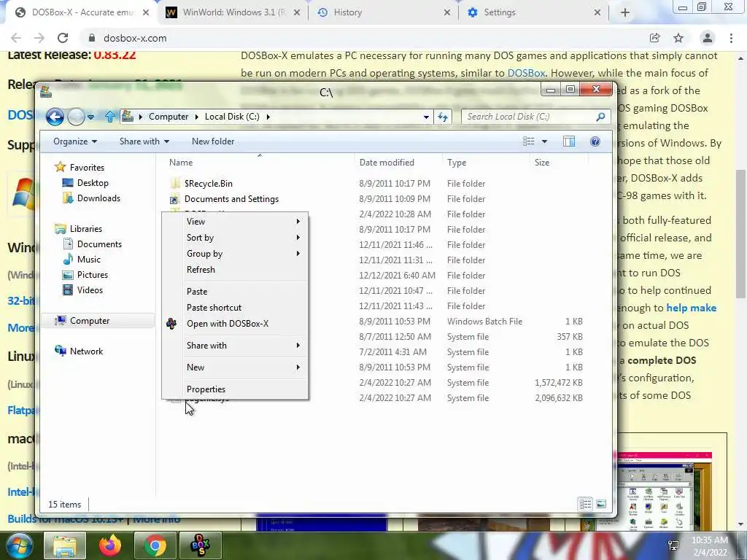Open the New submenu
The image size is (747, 560).
[236, 367]
